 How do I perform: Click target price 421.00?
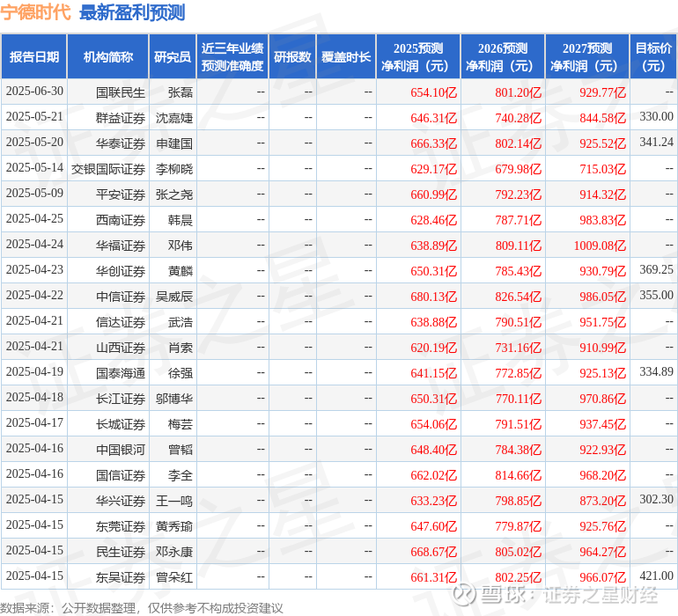pyautogui.click(x=656, y=576)
